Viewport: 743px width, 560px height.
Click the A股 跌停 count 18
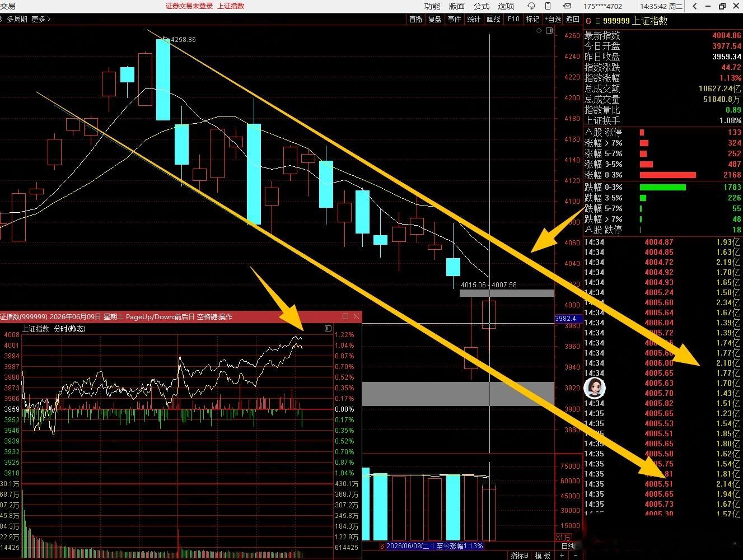pyautogui.click(x=736, y=230)
